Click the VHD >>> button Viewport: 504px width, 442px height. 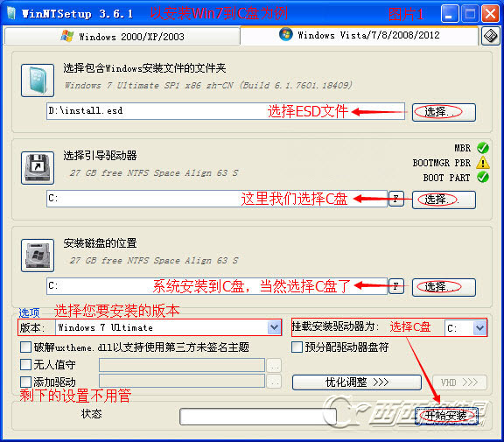459,382
